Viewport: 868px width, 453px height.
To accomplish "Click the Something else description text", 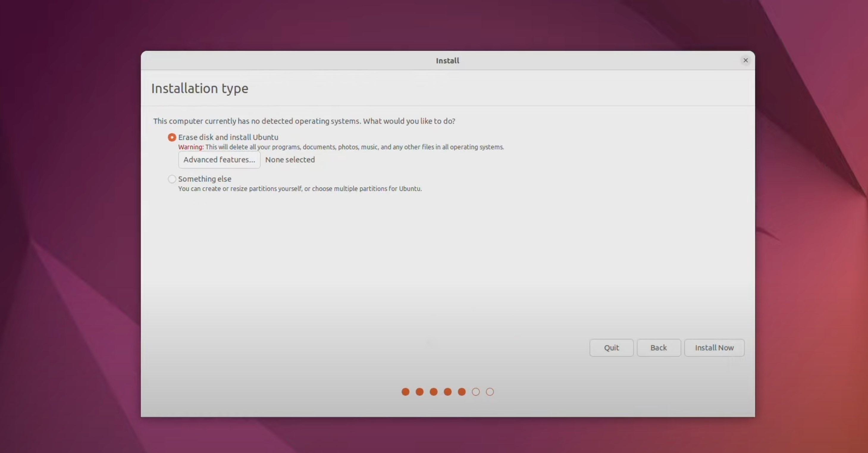I will [300, 189].
